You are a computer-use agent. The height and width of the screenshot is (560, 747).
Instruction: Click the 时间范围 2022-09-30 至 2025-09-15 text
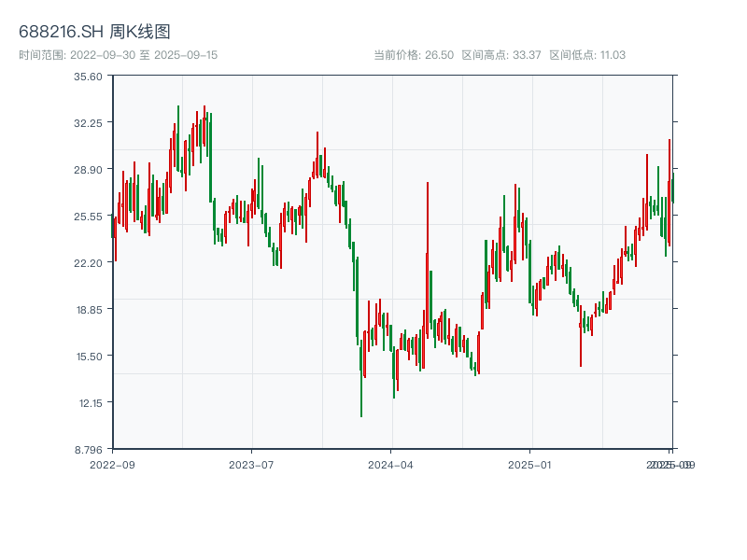[x=119, y=55]
